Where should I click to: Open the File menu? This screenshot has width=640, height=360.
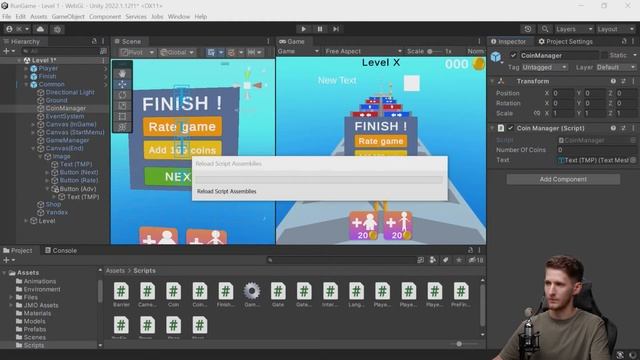6,17
